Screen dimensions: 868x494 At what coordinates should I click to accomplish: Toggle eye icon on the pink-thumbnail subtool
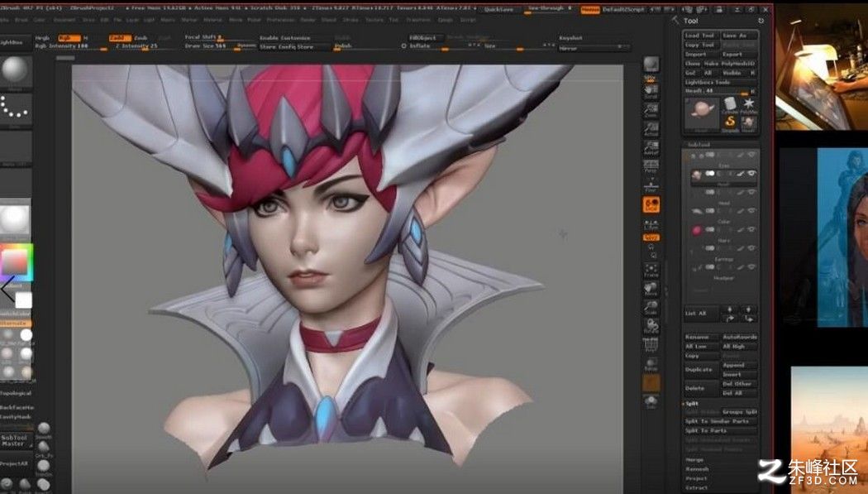pos(751,229)
